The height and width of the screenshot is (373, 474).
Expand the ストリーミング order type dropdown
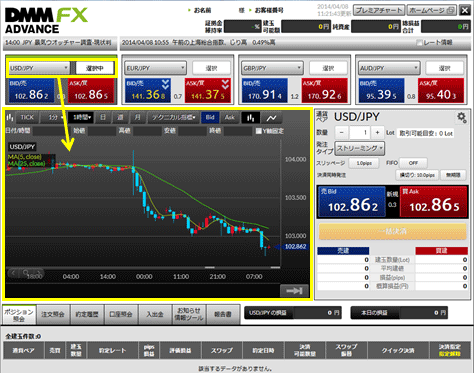click(360, 148)
